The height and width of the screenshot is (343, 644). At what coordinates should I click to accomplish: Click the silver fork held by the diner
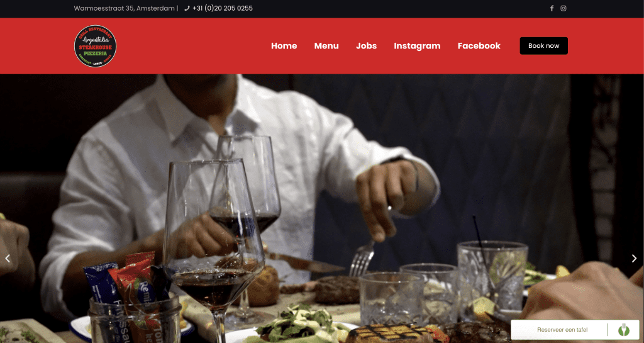point(362,258)
